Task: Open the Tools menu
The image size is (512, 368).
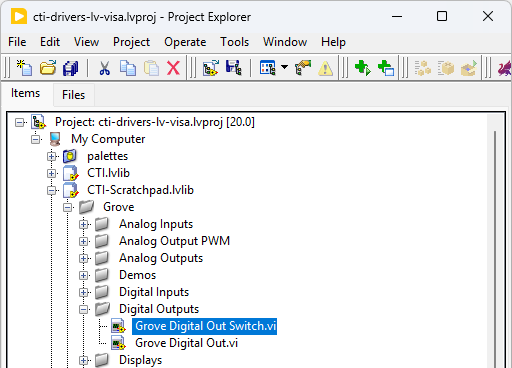Action: 235,42
